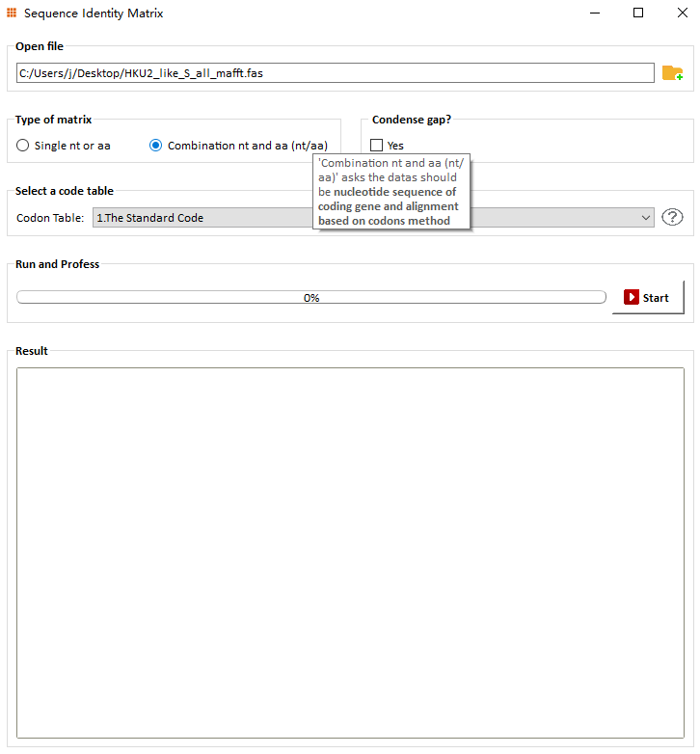Minimize the Sequence Identity Matrix window
This screenshot has height=754, width=700.
(x=595, y=13)
